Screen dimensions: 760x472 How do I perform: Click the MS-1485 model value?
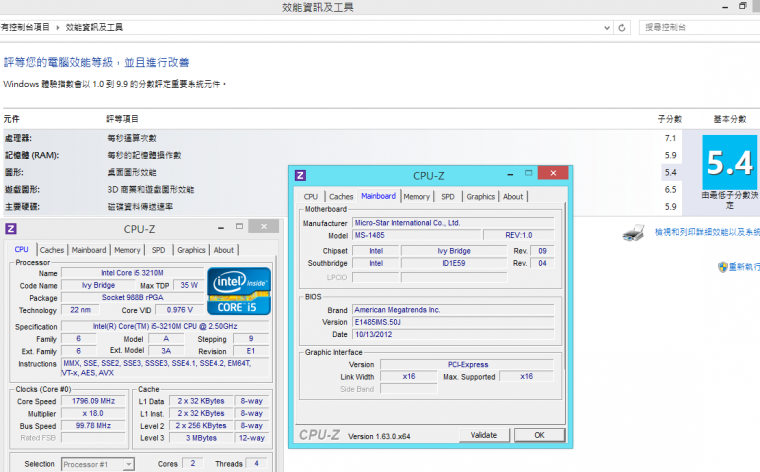pos(417,235)
